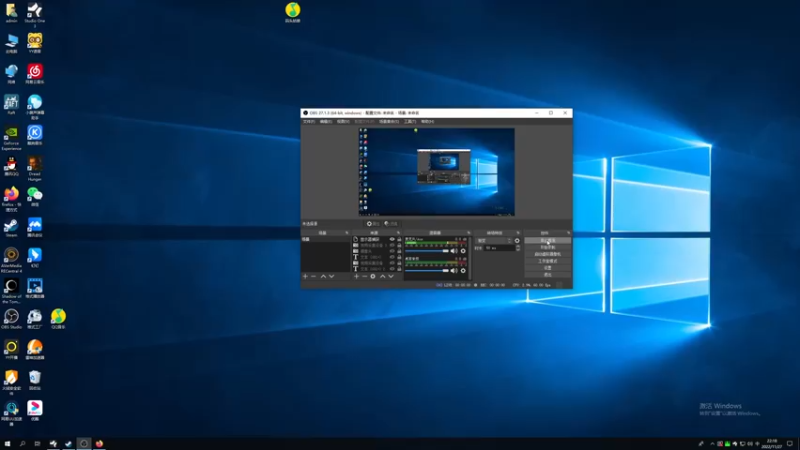Viewport: 800px width, 450px height.
Task: Open transition properties gear beside the Fade dropdown
Action: tap(517, 240)
